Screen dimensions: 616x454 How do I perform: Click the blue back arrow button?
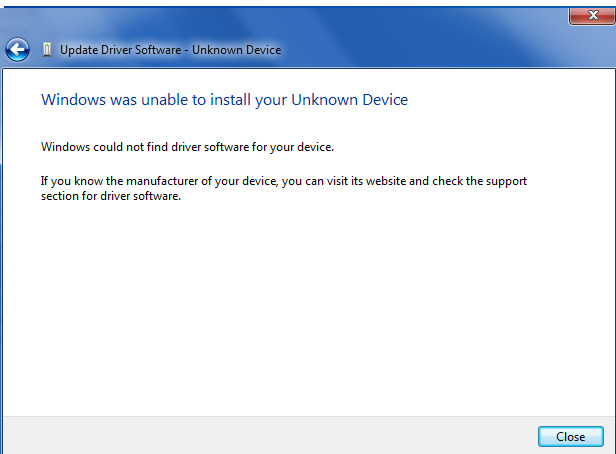[17, 49]
